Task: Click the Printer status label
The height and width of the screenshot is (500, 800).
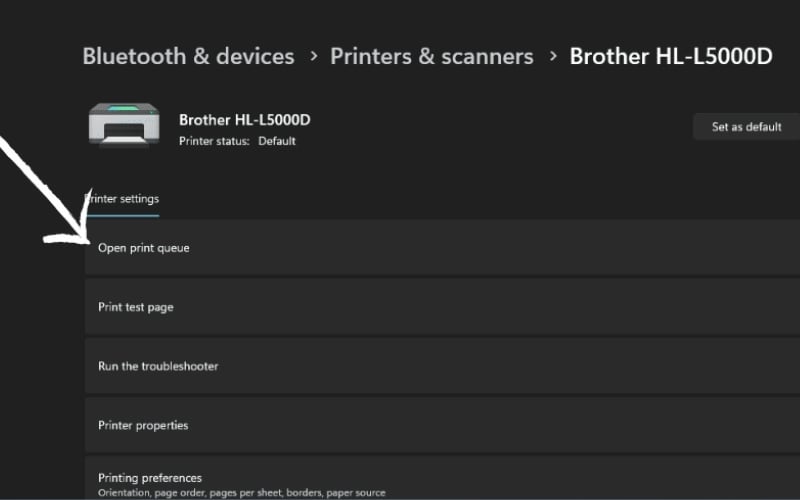Action: point(214,141)
